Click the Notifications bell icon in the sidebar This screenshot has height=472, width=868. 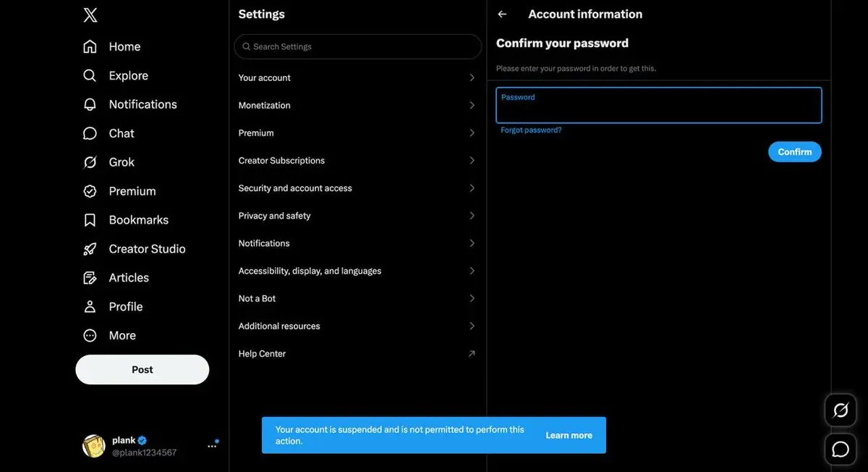90,104
